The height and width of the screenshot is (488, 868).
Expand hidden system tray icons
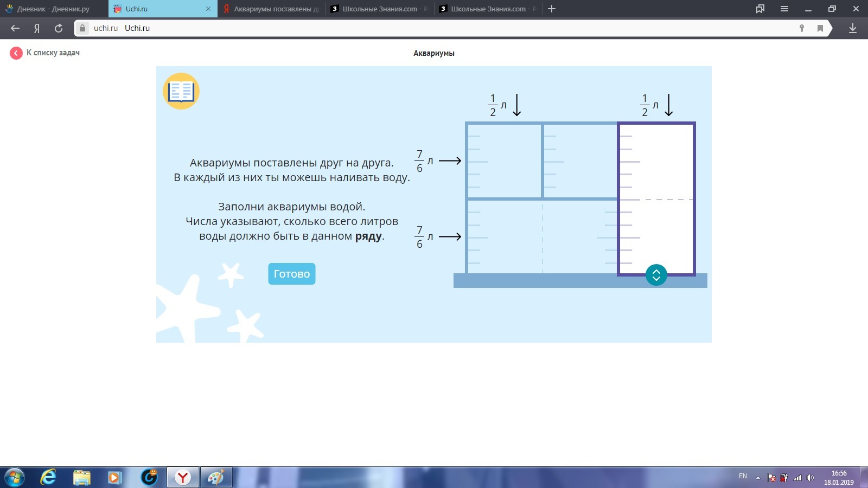[x=758, y=478]
